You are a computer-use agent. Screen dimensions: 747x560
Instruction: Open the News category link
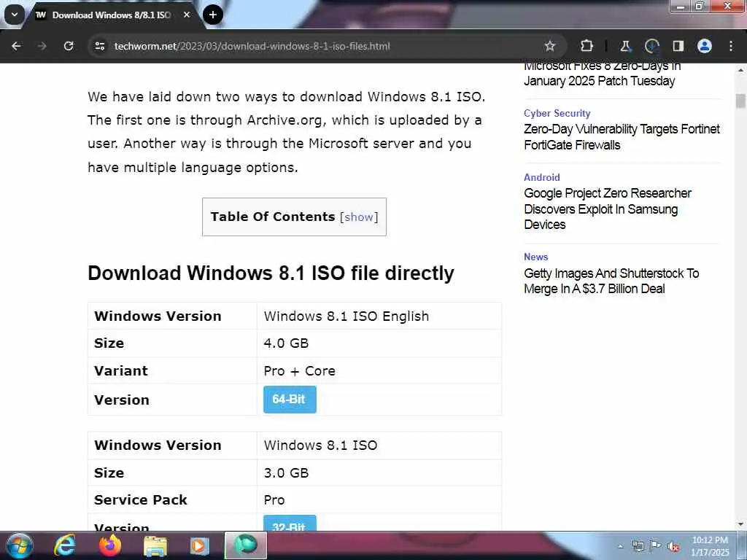click(x=536, y=257)
